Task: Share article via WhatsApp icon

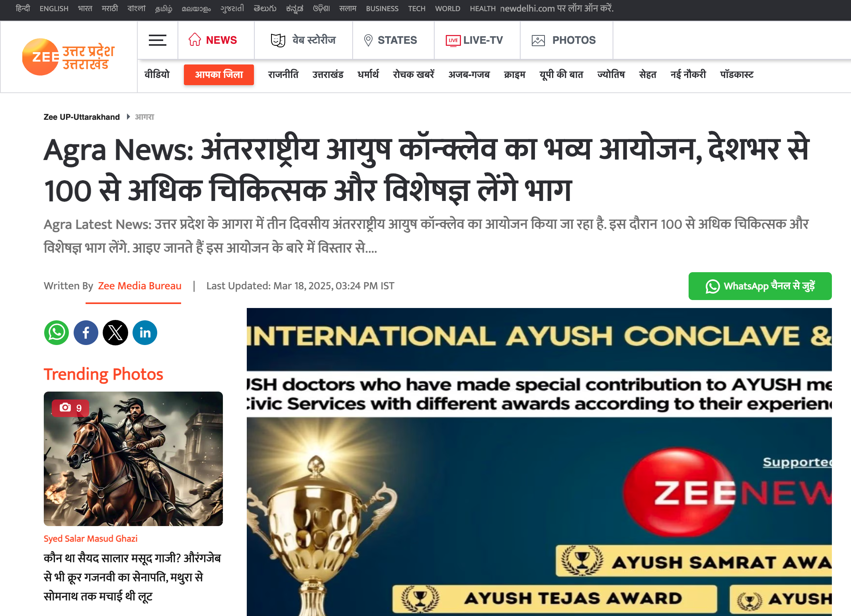Action: click(x=57, y=333)
